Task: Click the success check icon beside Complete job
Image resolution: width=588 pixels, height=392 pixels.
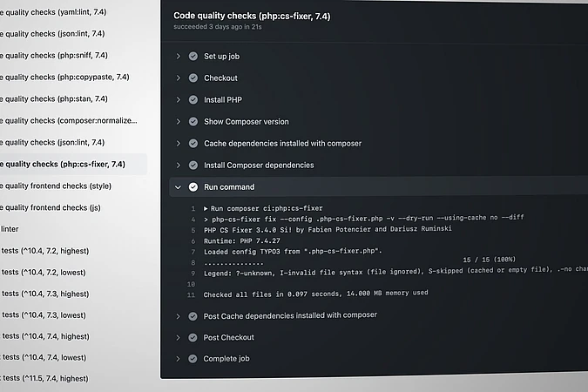Action: (x=193, y=359)
